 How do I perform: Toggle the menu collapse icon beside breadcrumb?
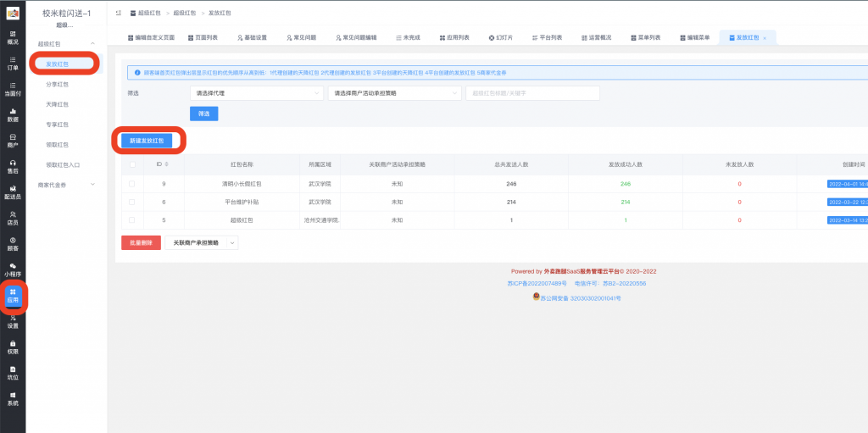coord(119,13)
